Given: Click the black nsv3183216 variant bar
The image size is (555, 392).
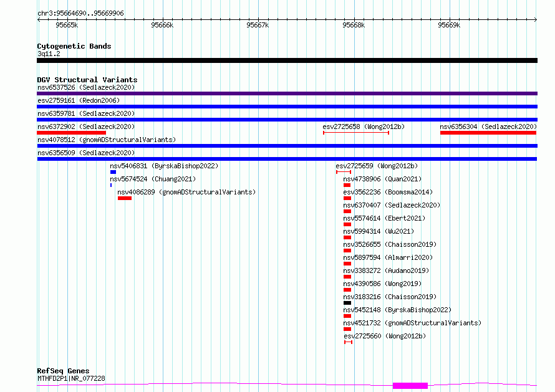Looking at the screenshot, I should tap(347, 303).
